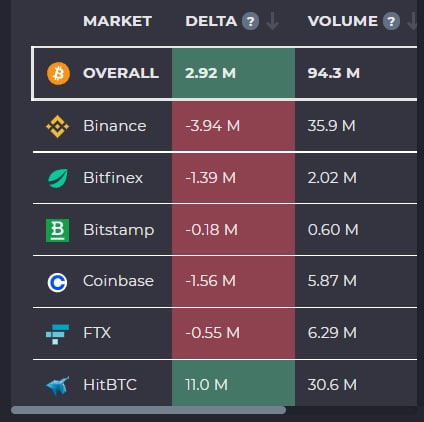Click the red -3.94 M Binance delta cell
The width and height of the screenshot is (424, 422).
233,126
